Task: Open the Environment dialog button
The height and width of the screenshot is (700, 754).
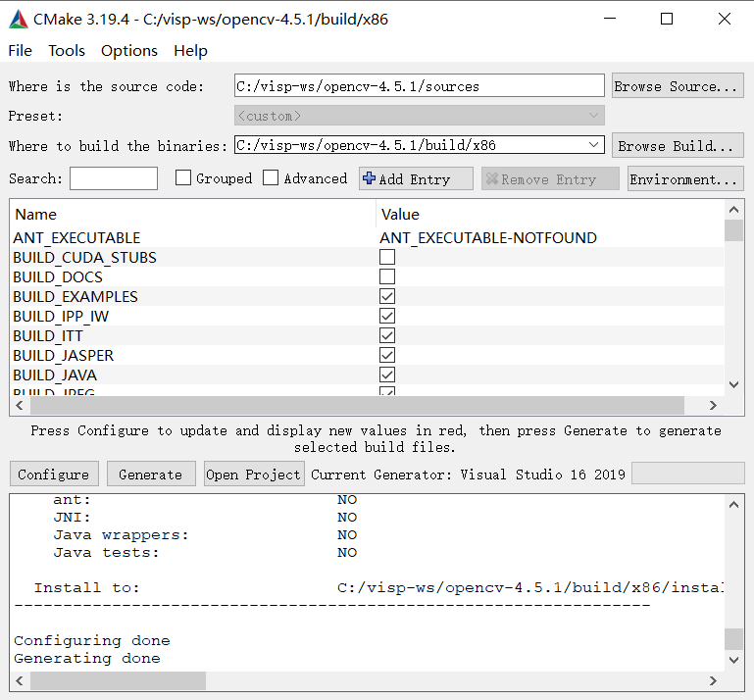Action: [x=685, y=178]
